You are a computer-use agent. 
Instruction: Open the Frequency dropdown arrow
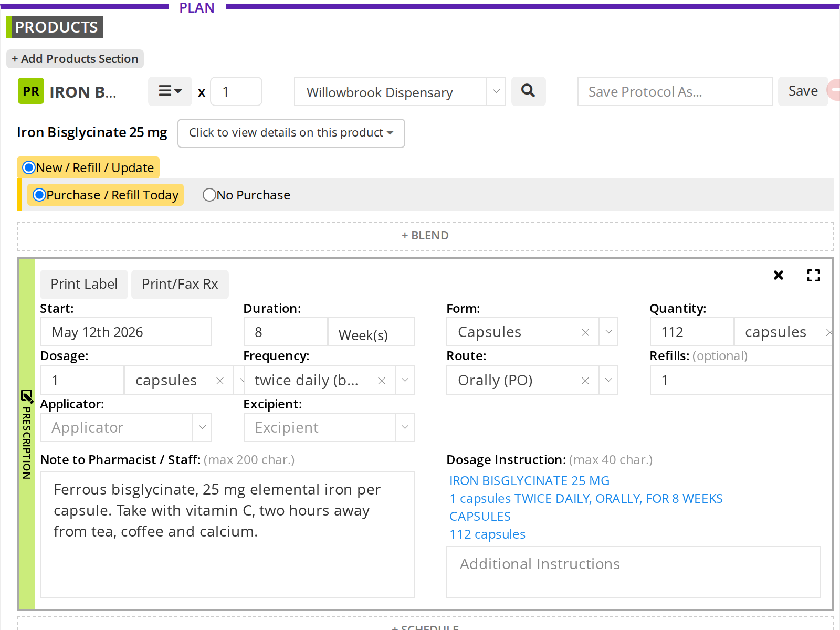[x=405, y=380]
